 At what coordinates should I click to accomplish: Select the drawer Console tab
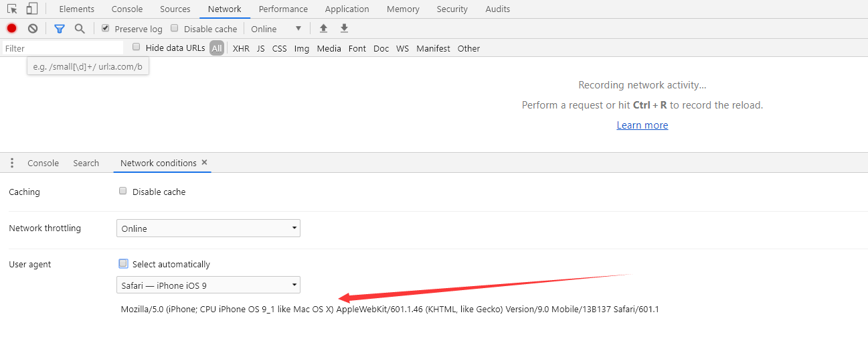click(x=43, y=163)
